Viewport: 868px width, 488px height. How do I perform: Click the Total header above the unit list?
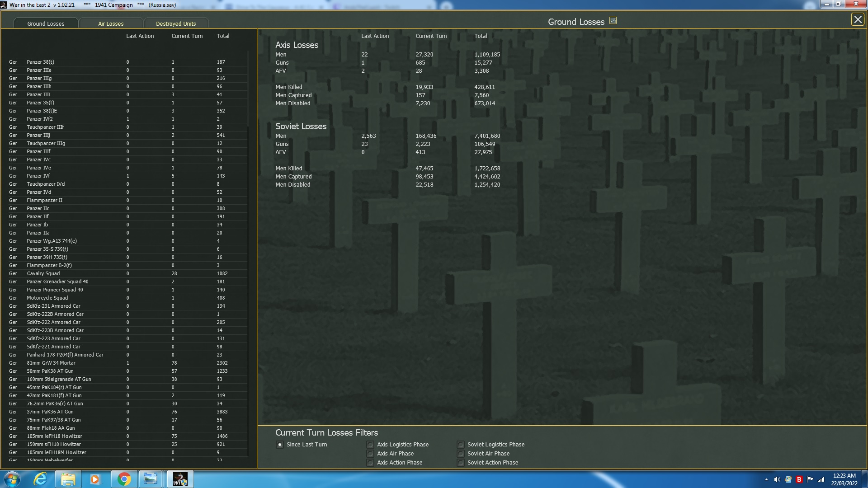pyautogui.click(x=223, y=36)
